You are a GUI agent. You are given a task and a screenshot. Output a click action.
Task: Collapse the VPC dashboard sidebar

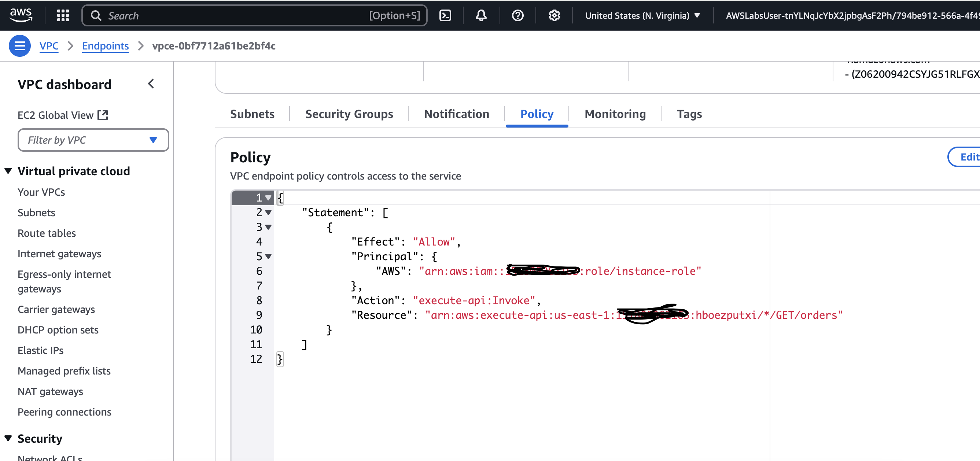click(x=151, y=84)
